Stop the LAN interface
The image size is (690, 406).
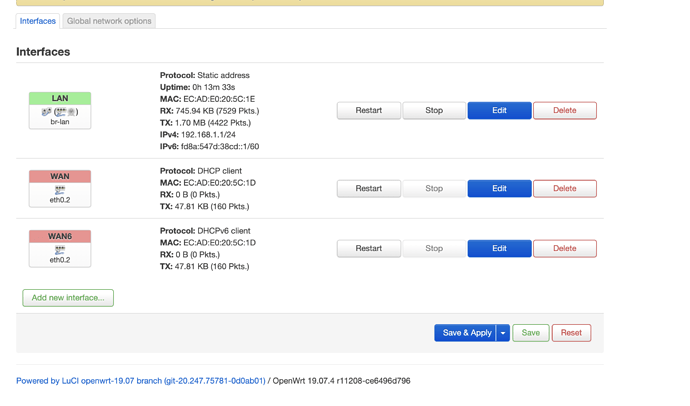434,110
